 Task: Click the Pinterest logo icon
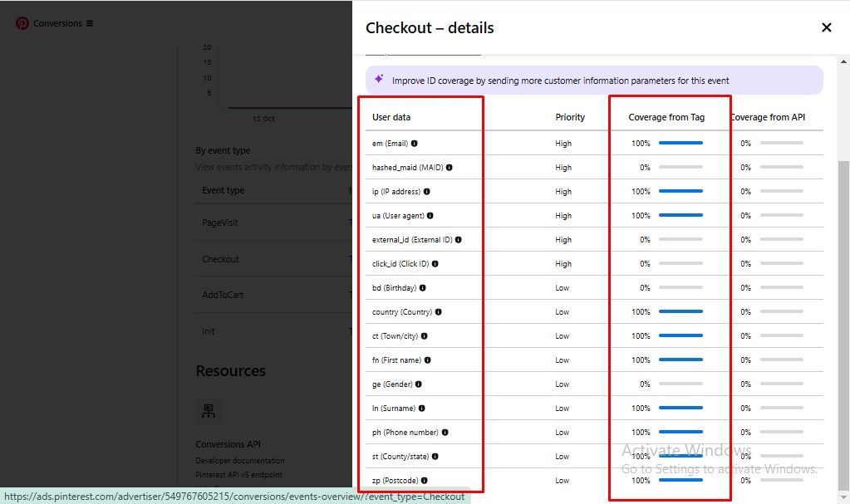click(22, 23)
